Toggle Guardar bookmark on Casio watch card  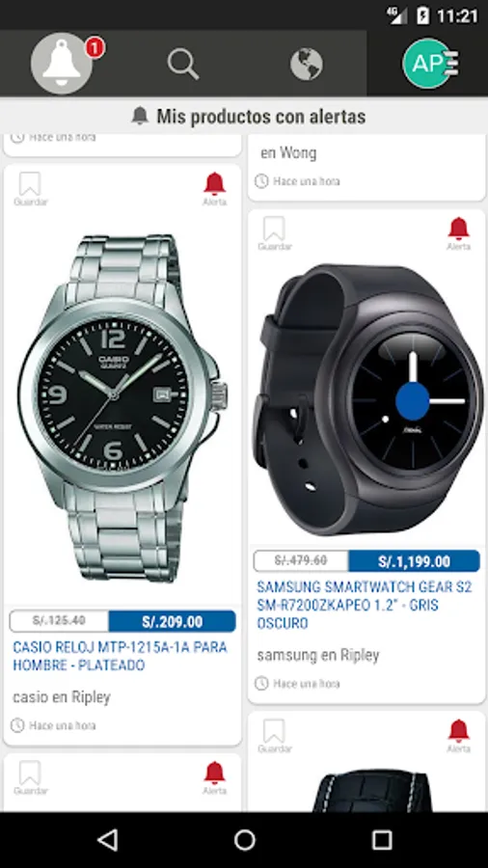[31, 189]
